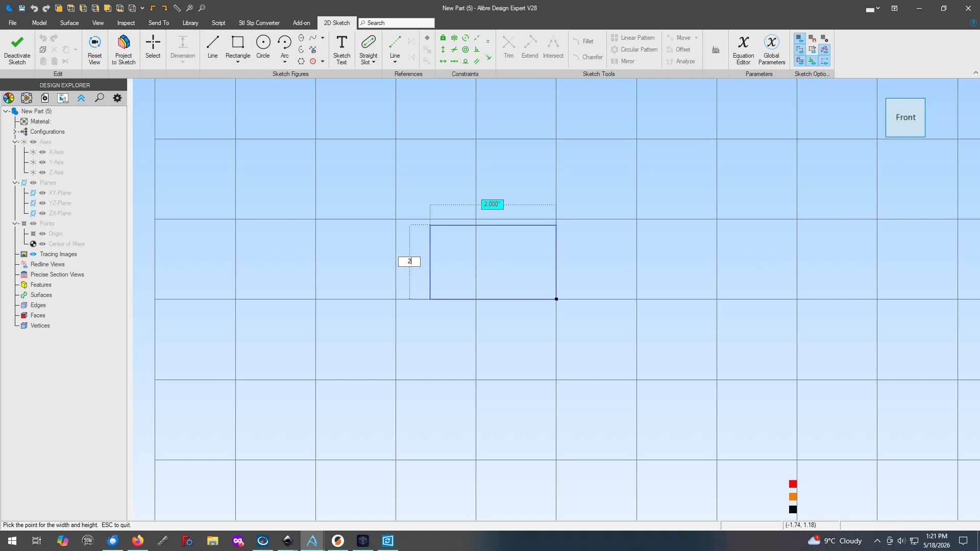Select the 2D Sketch tab

tap(337, 23)
